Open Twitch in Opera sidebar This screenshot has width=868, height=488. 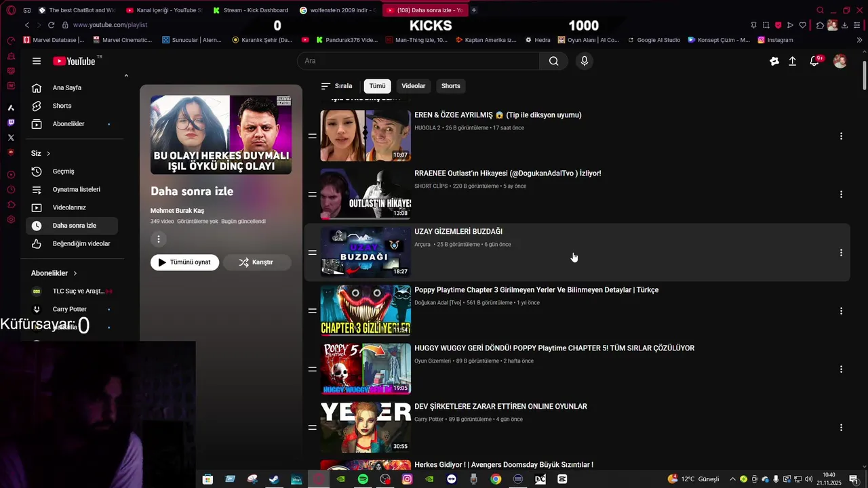11,123
